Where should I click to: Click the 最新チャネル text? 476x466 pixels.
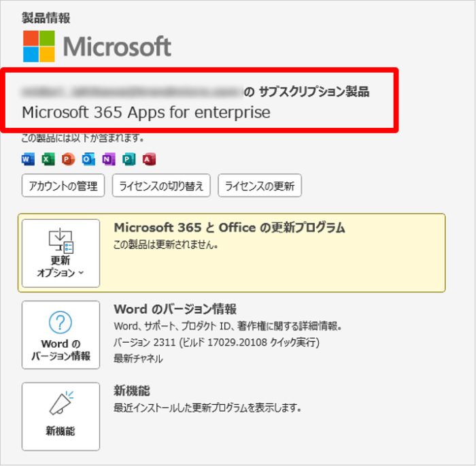[138, 359]
